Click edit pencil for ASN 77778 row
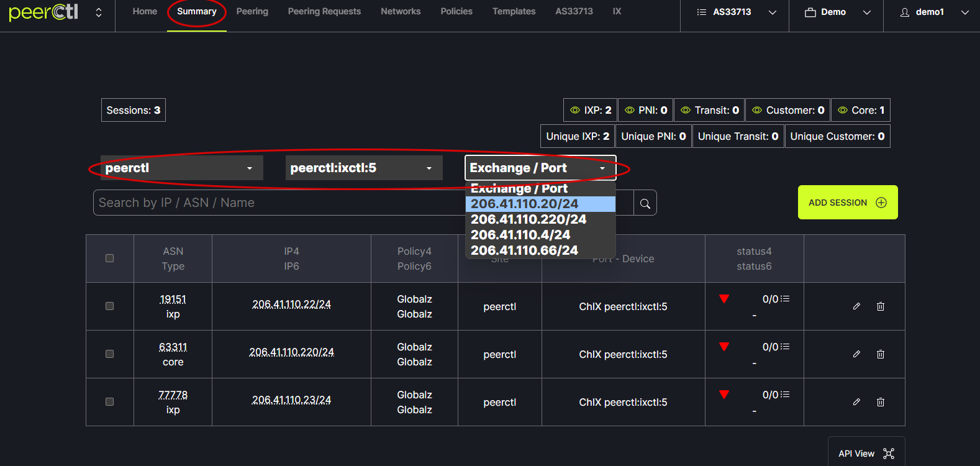This screenshot has height=466, width=980. pos(856,402)
